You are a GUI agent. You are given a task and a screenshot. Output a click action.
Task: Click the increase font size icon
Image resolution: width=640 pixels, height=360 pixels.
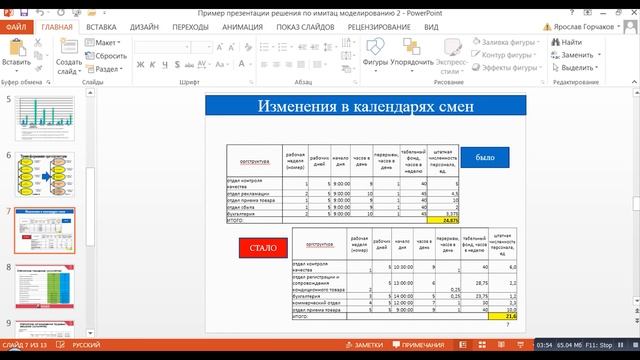[220, 47]
